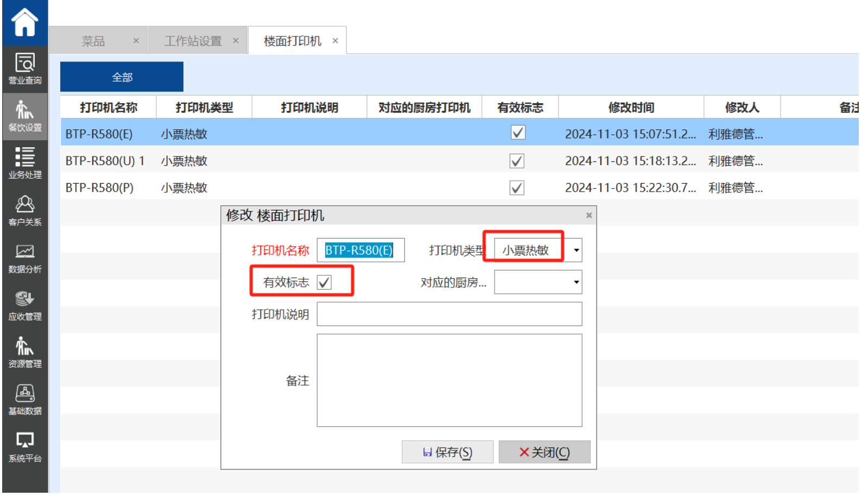Screen dimensions: 868x496
Task: Sort by 打印机说明 column header
Action: tap(309, 108)
